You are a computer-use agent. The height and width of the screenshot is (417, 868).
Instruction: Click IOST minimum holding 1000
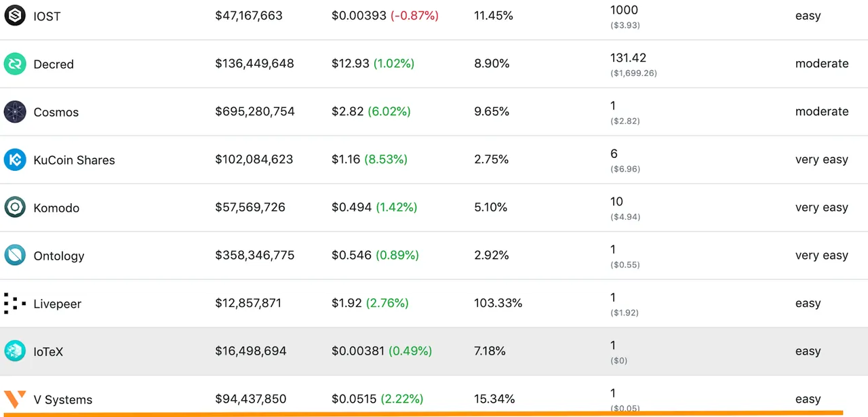[x=624, y=9]
